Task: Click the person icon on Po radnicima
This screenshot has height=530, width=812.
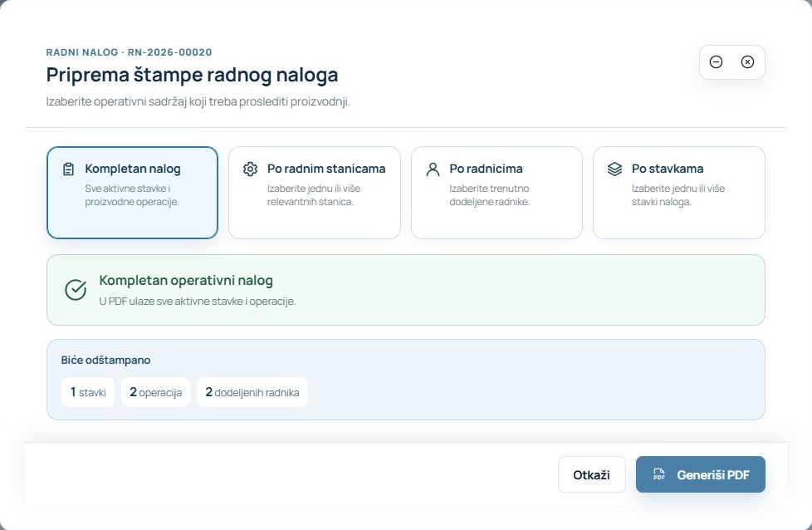Action: [x=433, y=169]
